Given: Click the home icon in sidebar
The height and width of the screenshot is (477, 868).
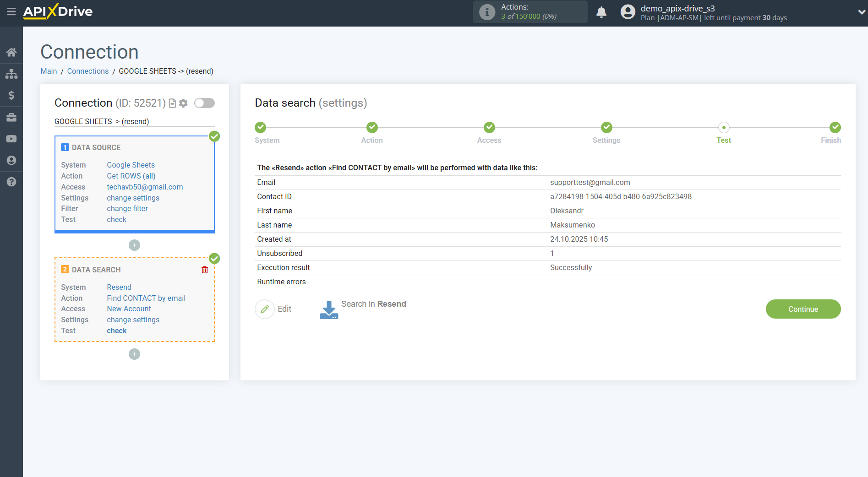Looking at the screenshot, I should (11, 52).
